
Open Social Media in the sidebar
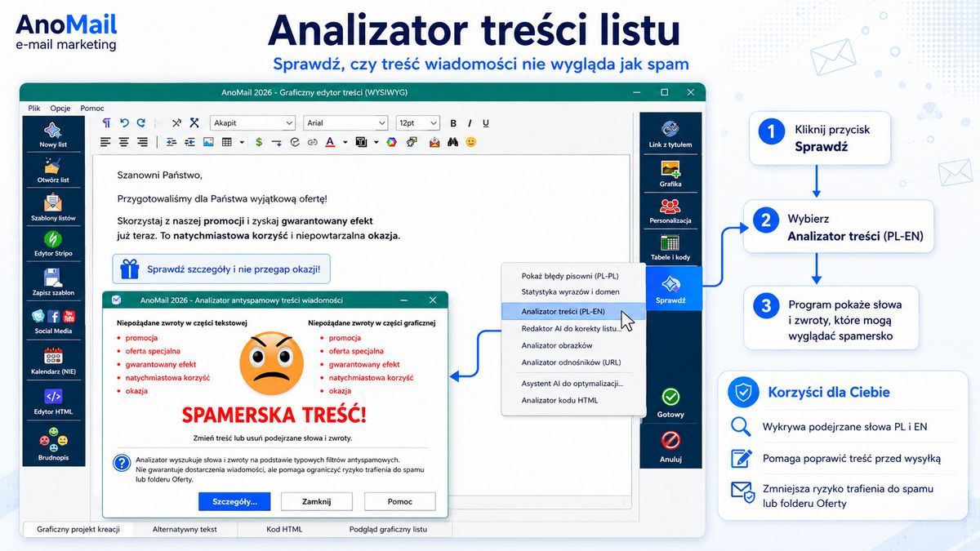pyautogui.click(x=53, y=320)
